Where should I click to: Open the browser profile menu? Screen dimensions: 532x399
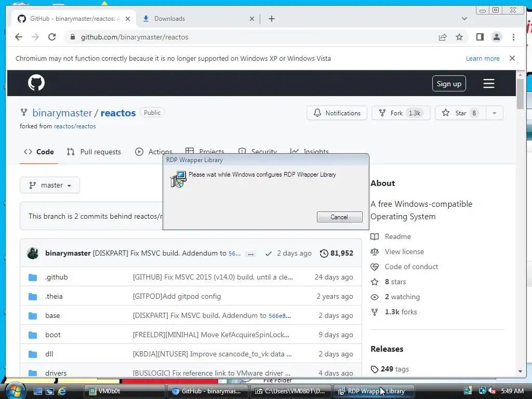click(x=496, y=37)
